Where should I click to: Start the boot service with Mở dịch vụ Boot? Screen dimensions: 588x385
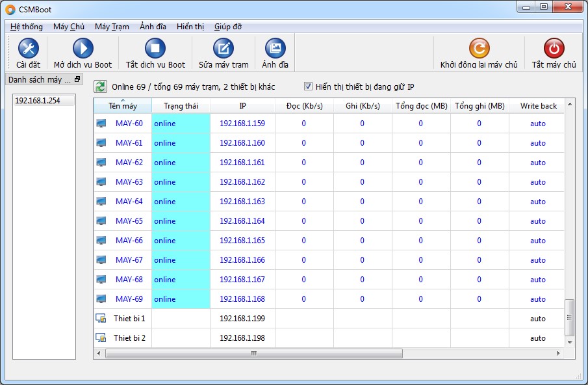point(83,53)
